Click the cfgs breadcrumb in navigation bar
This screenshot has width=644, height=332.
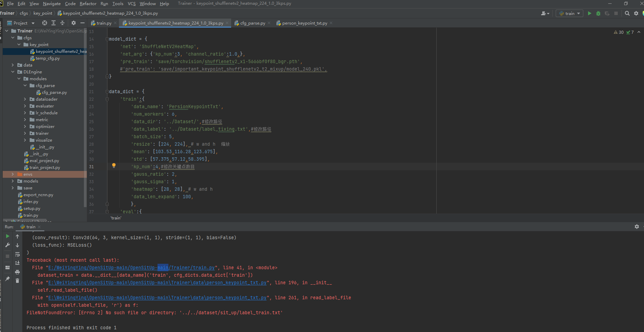point(24,13)
